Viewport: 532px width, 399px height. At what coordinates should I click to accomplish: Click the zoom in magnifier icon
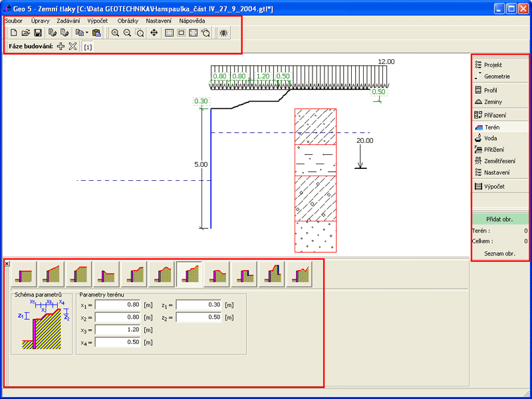point(115,33)
